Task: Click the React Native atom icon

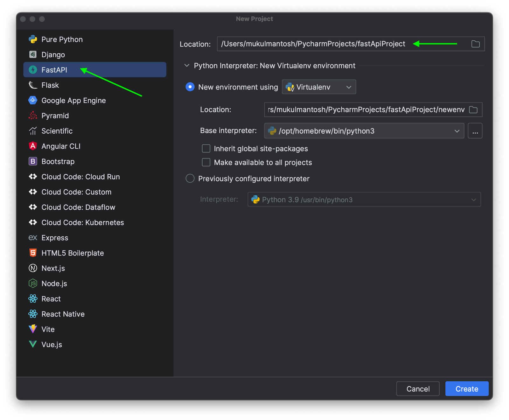Action: (33, 314)
